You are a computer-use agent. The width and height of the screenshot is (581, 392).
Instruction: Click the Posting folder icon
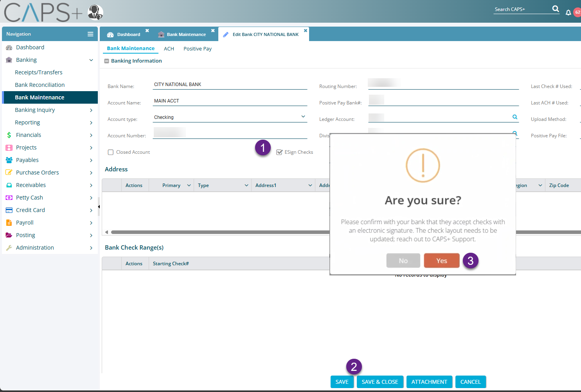tap(9, 235)
